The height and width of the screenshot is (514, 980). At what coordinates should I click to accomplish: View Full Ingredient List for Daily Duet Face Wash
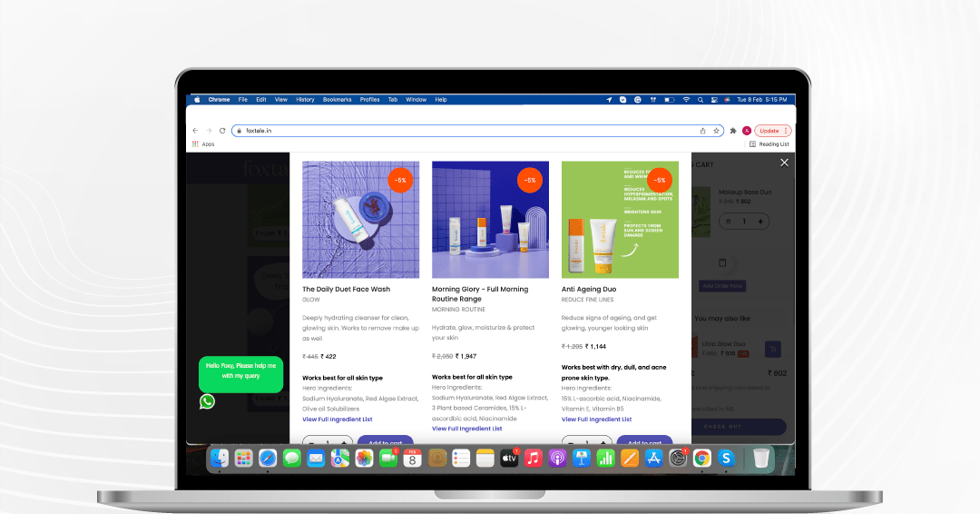click(x=338, y=420)
